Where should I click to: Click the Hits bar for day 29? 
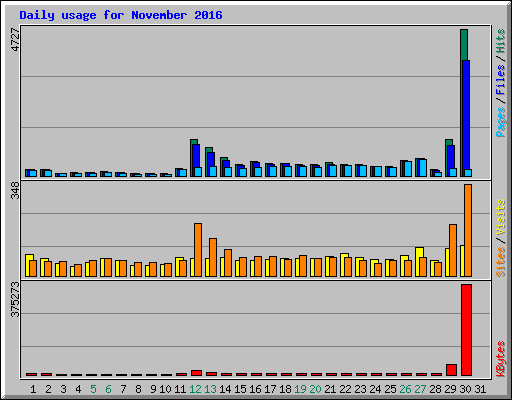(449, 142)
